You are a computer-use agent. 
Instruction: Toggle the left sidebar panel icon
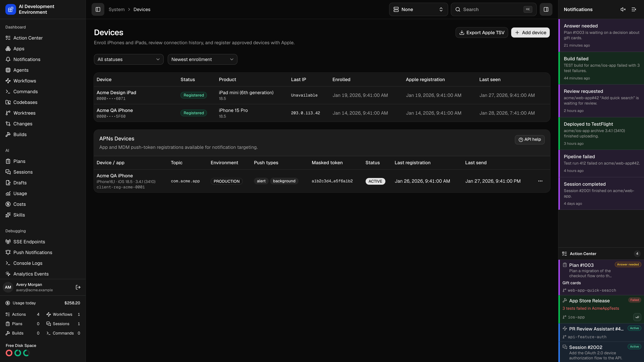click(x=98, y=9)
